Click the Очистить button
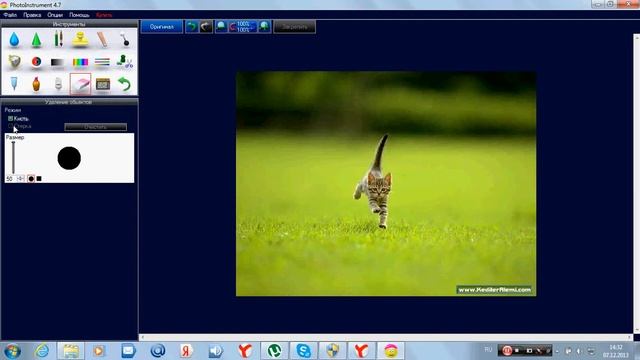Image resolution: width=640 pixels, height=360 pixels. tap(96, 127)
